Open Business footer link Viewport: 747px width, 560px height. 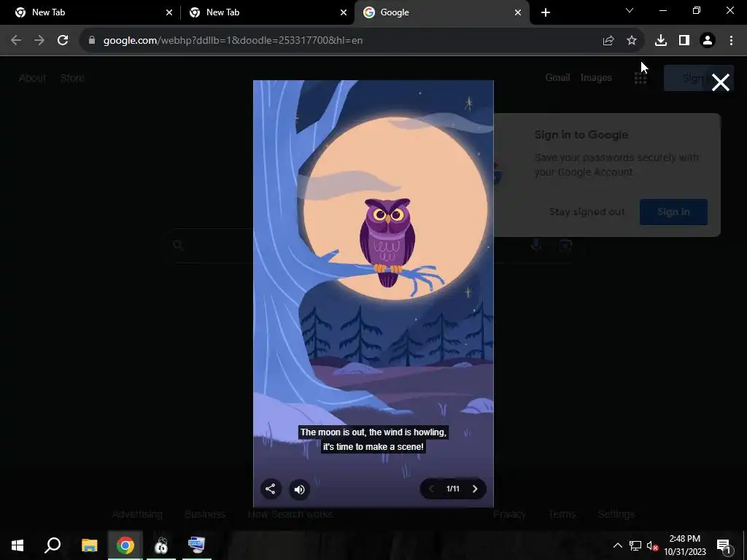(205, 514)
